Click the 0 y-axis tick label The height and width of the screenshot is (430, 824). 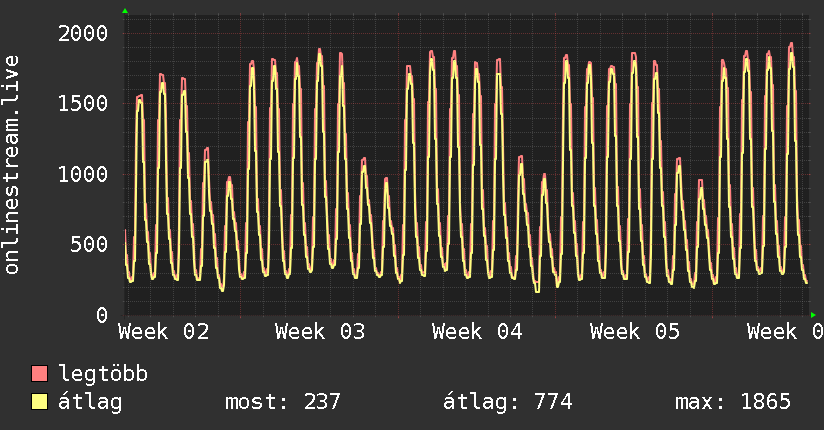(102, 315)
